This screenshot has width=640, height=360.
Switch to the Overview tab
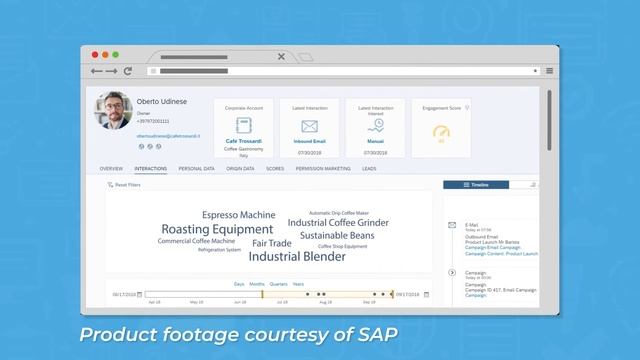coord(111,169)
